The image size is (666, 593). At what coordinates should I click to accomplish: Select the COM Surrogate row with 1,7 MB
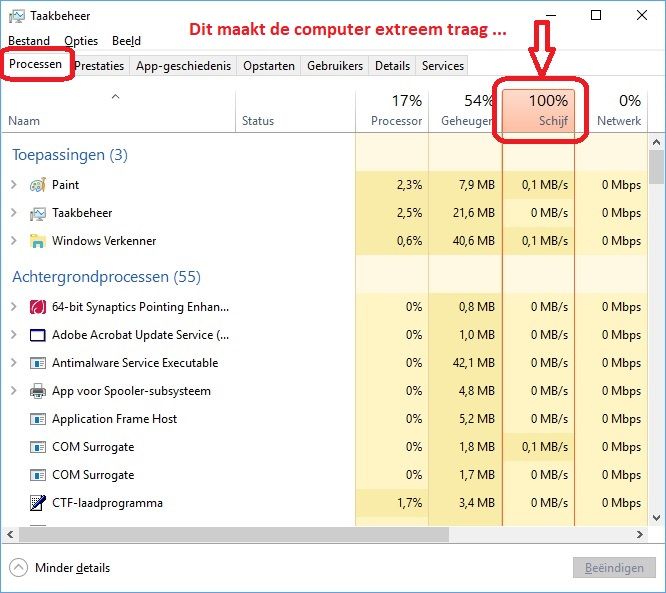pyautogui.click(x=325, y=475)
